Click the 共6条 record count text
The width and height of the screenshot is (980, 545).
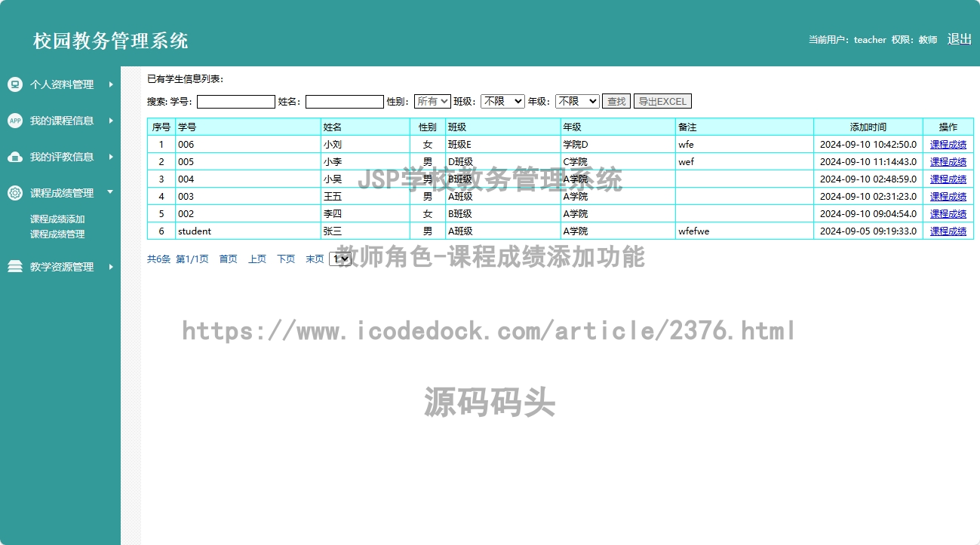[158, 259]
